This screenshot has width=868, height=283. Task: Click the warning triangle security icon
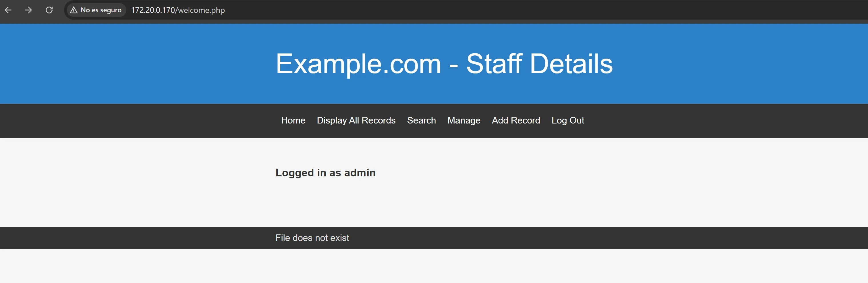(73, 10)
